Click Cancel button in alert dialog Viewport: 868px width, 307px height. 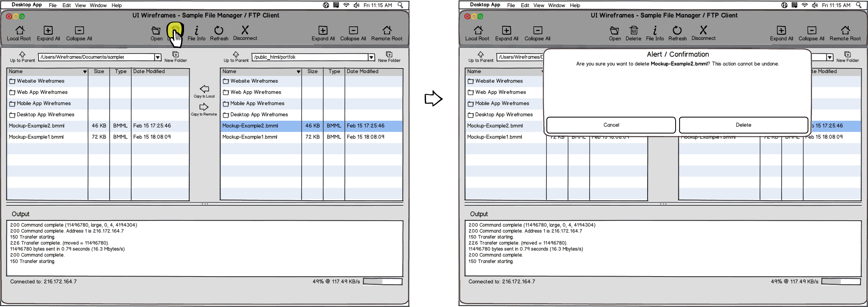[611, 125]
